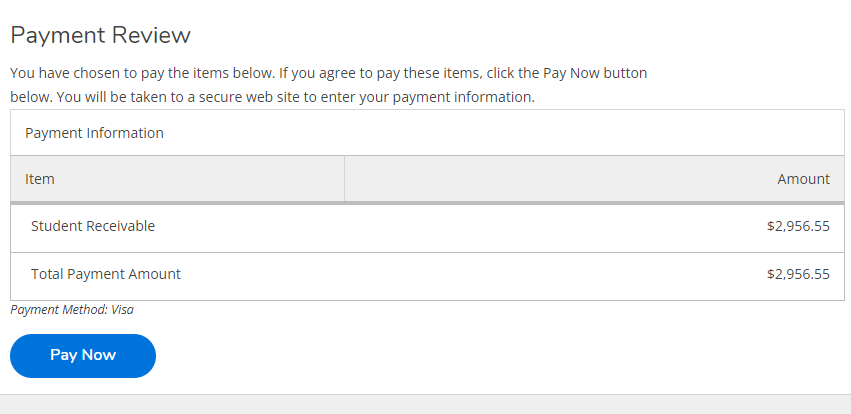Click the "Payment Method:" label text
Screen dimensions: 851x414
click(x=58, y=310)
